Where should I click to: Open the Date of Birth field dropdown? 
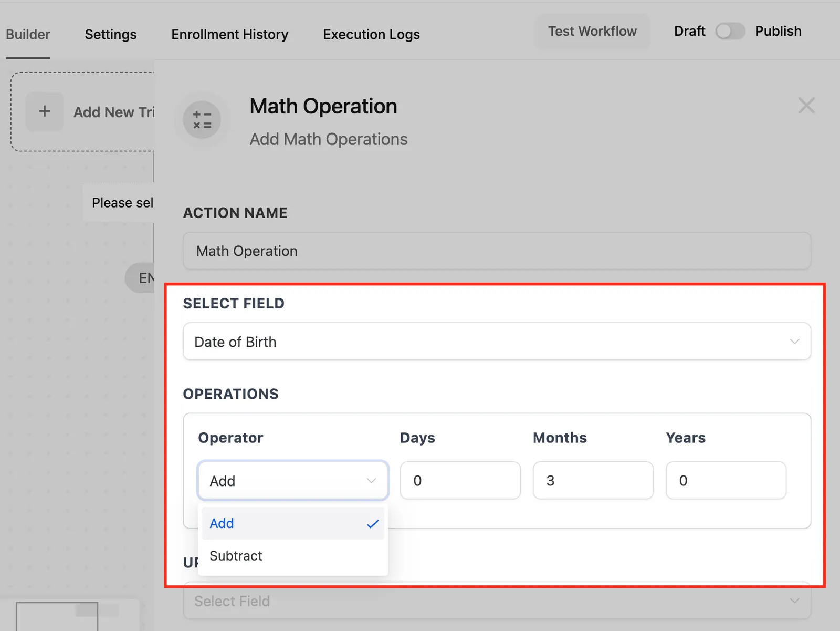(x=497, y=342)
